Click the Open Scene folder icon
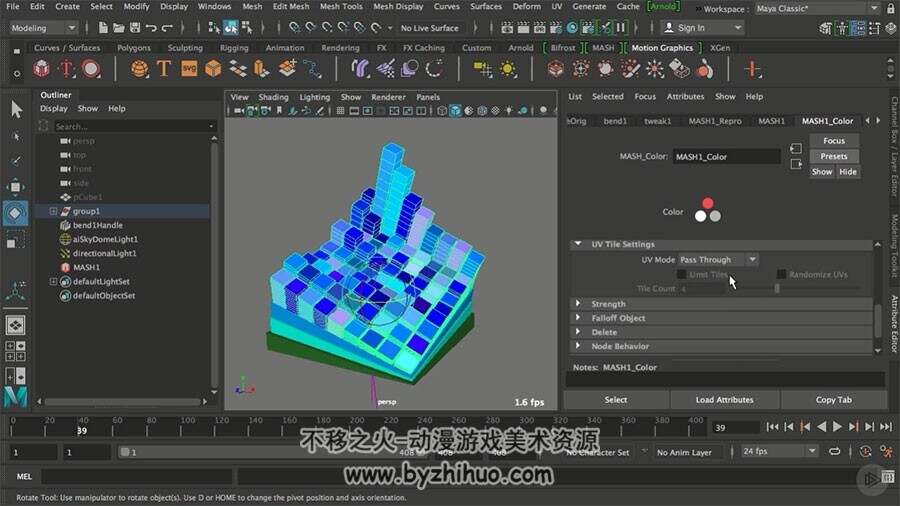 point(118,28)
